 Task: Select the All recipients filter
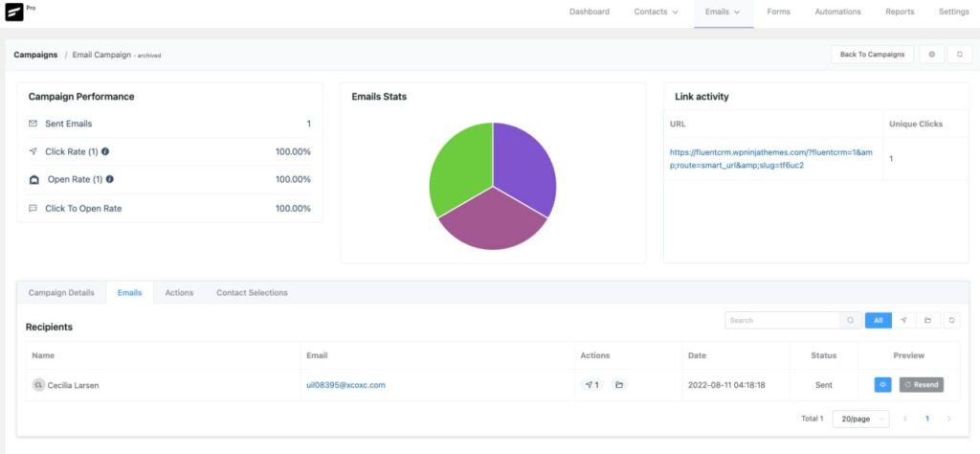point(879,320)
